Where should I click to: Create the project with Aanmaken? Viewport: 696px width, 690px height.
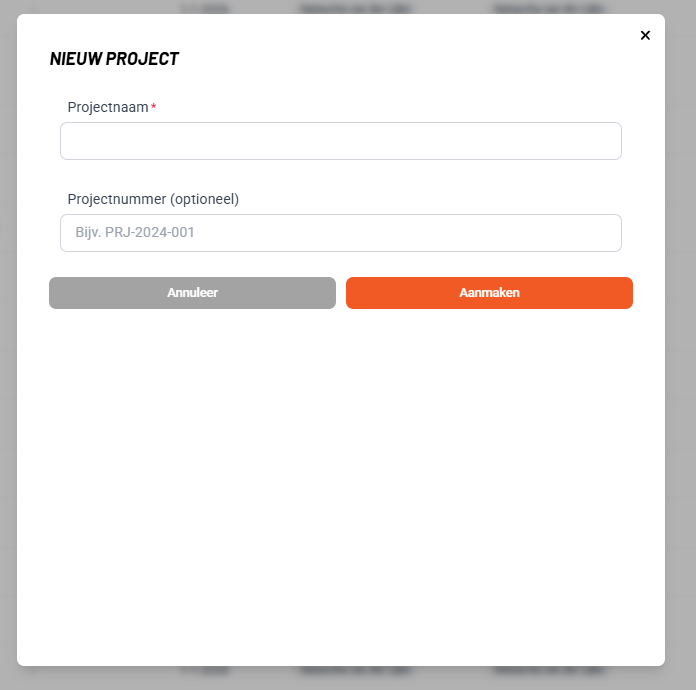point(489,293)
